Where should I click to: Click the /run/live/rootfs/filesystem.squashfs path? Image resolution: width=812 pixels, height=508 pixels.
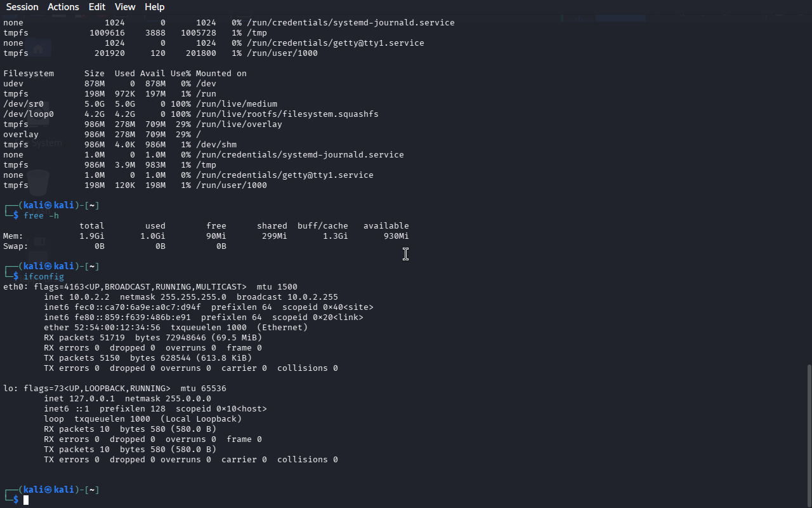click(287, 114)
